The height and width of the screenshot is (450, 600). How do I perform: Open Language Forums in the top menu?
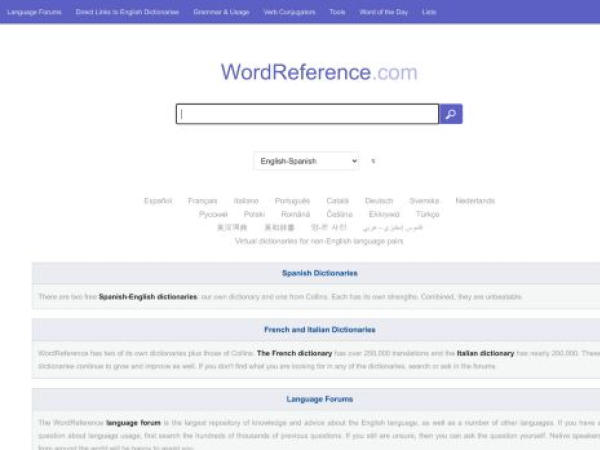[34, 12]
